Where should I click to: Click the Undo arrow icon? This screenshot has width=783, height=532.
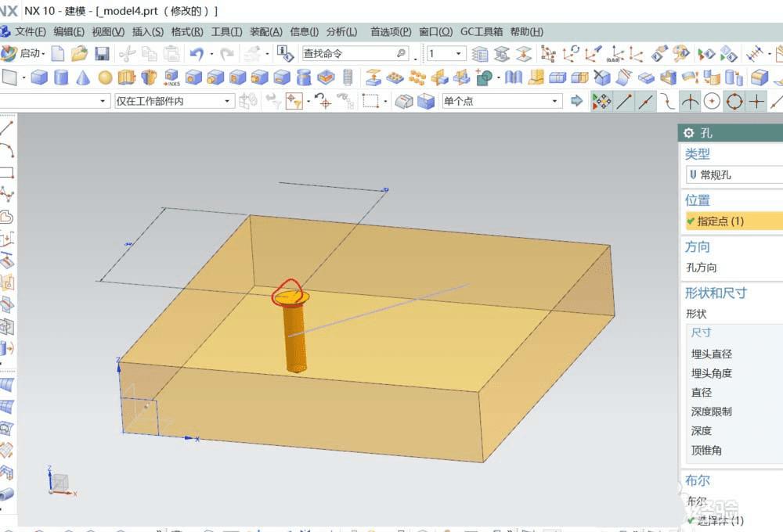[195, 54]
